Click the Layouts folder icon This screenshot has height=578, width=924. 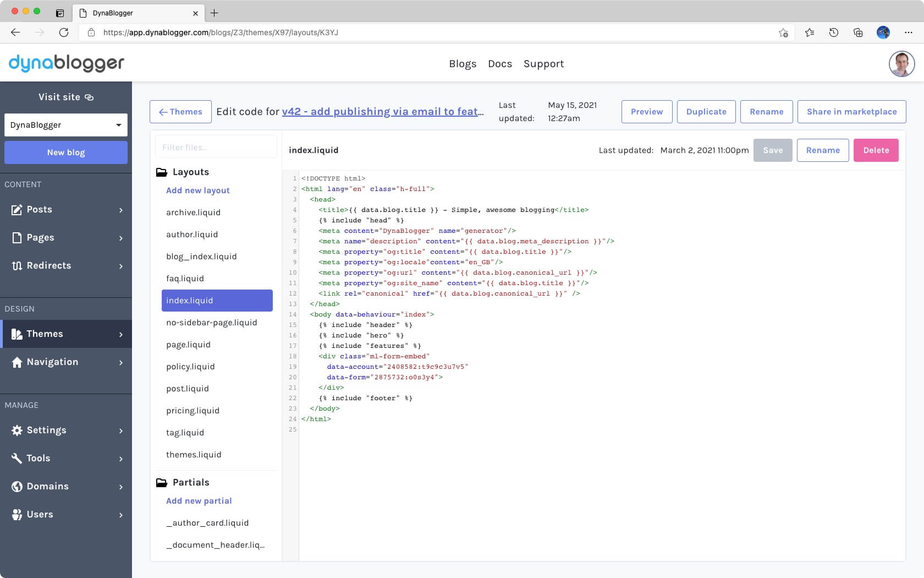[162, 172]
